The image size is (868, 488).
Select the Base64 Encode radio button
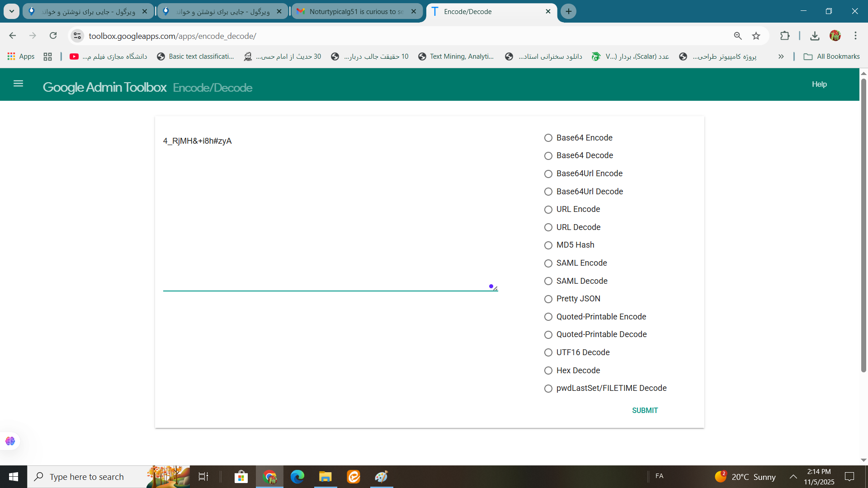tap(548, 138)
